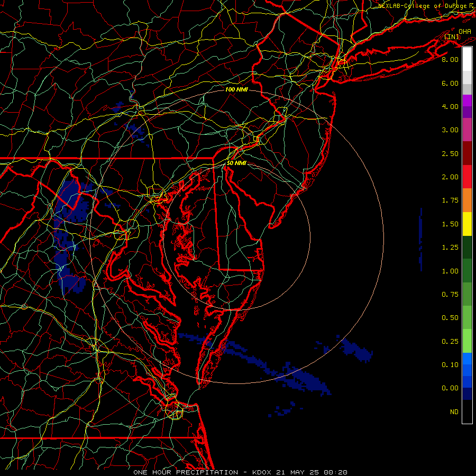The image size is (476, 476).
Task: Click the OHA product code label
Action: tap(465, 31)
